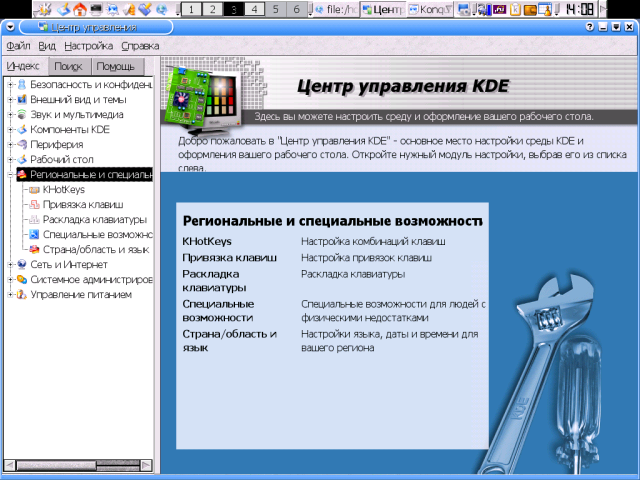
Task: Expand the Управление питанием branch
Action: pos(11,295)
